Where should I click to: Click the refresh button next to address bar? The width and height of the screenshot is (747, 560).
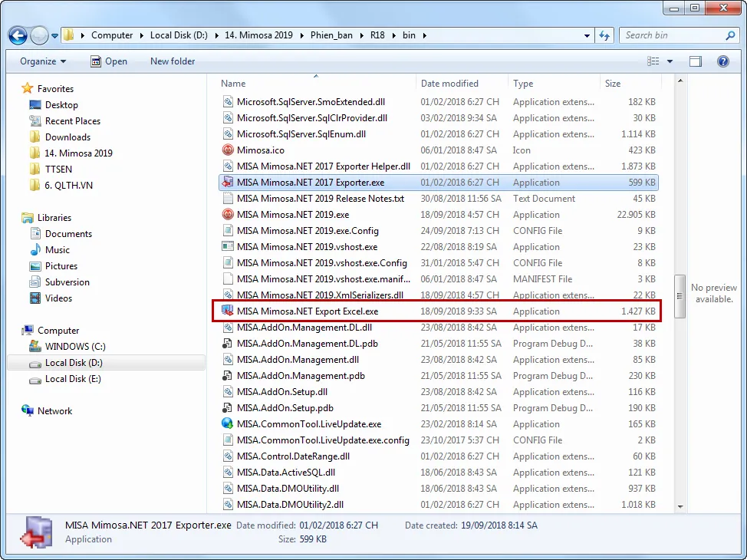605,35
